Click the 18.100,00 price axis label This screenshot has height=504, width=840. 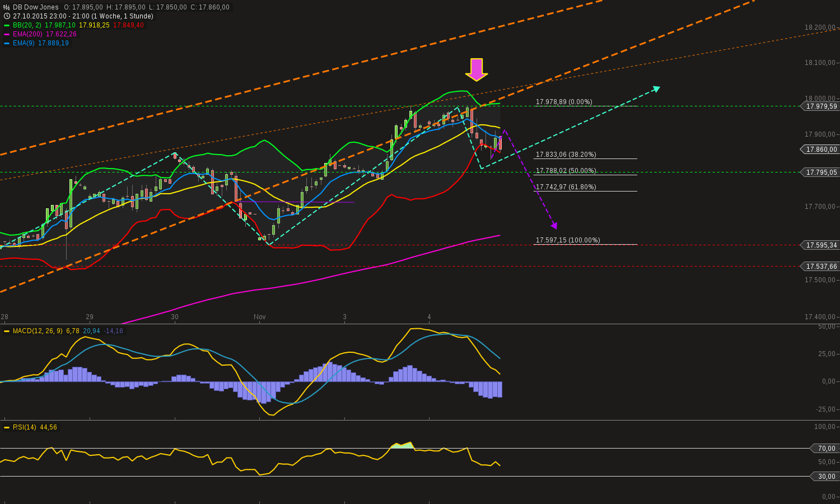pos(819,63)
